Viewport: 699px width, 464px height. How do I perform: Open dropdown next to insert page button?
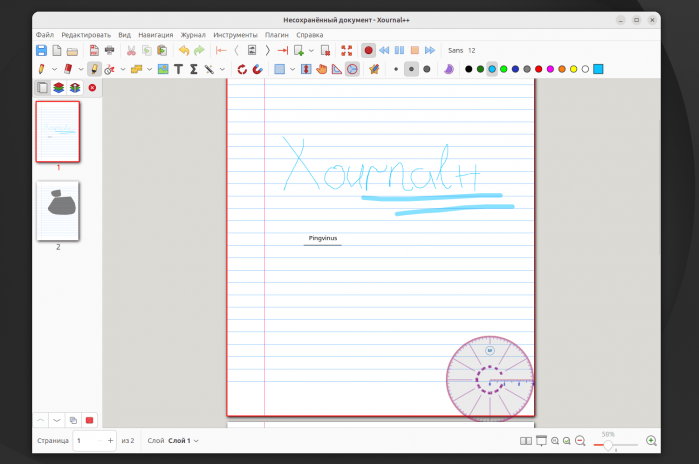point(311,50)
